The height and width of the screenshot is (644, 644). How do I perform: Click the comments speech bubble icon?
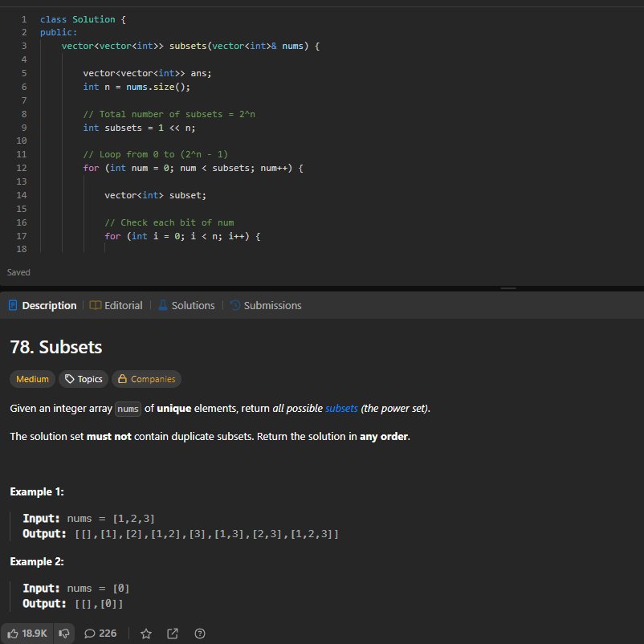point(90,634)
